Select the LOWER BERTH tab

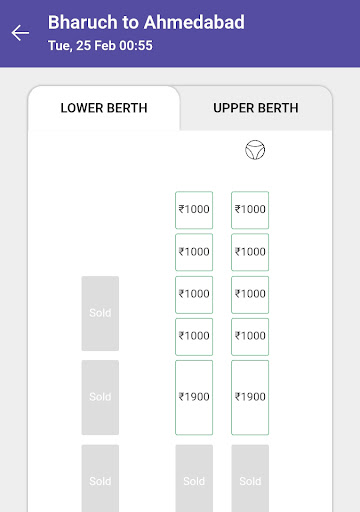click(104, 108)
